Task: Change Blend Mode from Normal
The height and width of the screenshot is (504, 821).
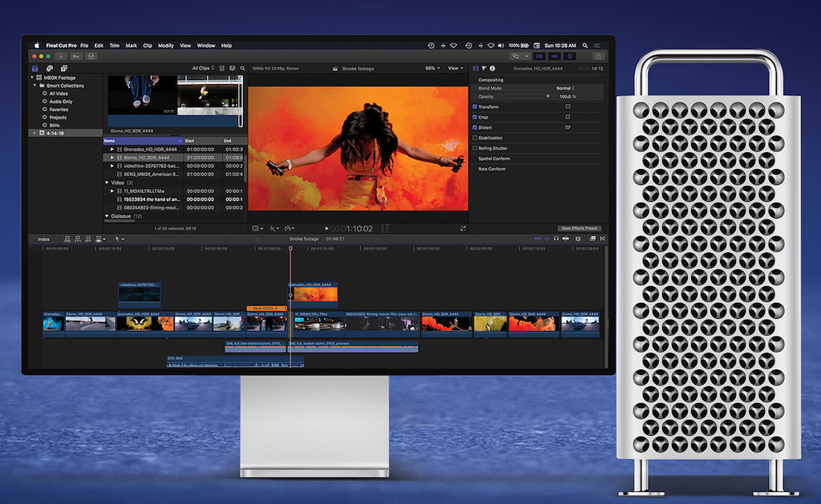Action: pos(565,88)
